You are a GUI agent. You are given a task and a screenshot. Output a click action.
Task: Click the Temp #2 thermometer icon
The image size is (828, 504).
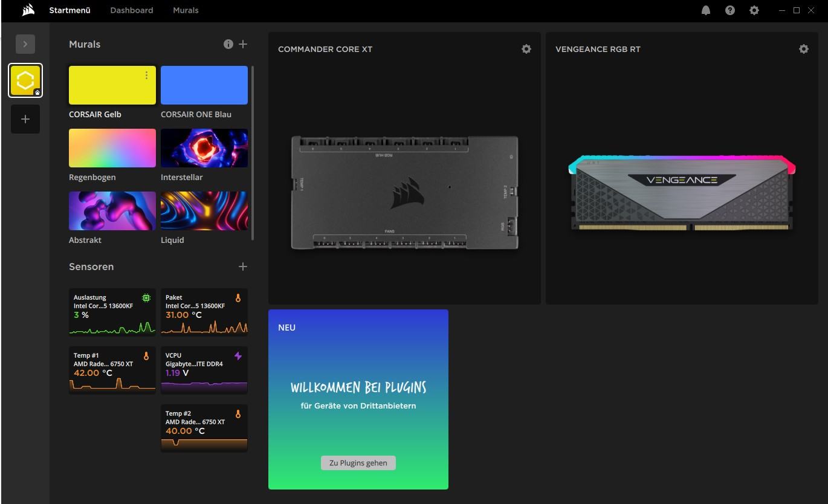pos(238,414)
